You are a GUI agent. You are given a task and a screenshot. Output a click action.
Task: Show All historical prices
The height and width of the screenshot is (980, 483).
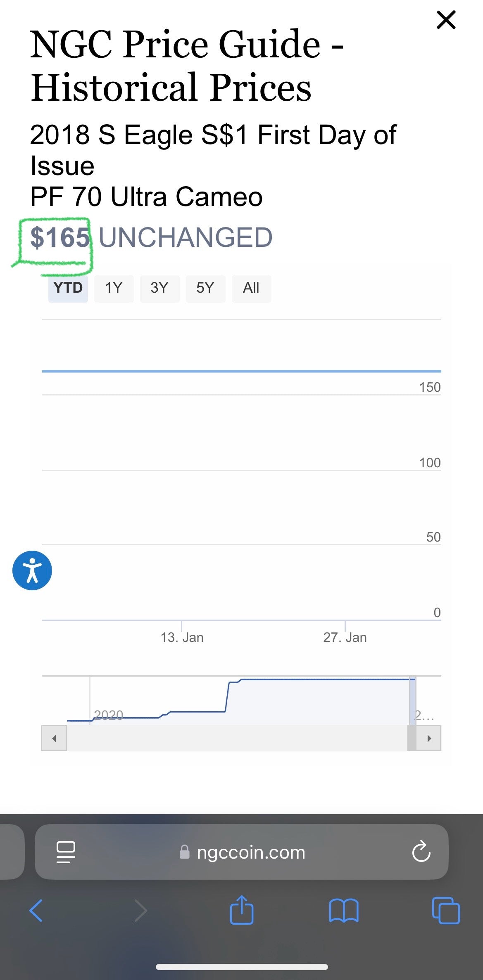coord(251,288)
